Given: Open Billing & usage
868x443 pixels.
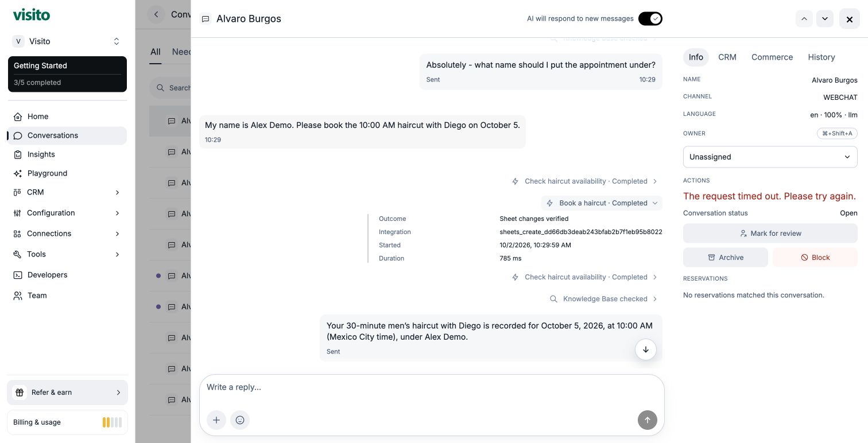Looking at the screenshot, I should coord(67,422).
